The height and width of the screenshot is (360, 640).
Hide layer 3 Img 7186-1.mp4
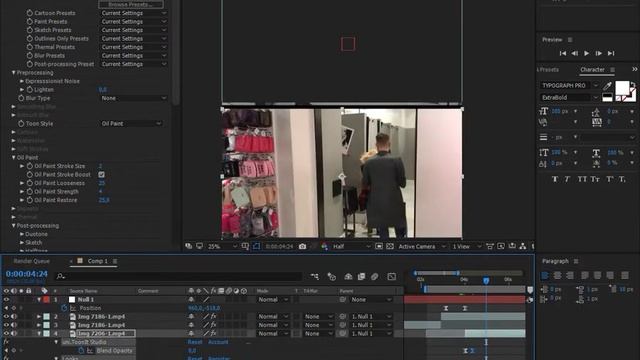click(6, 325)
